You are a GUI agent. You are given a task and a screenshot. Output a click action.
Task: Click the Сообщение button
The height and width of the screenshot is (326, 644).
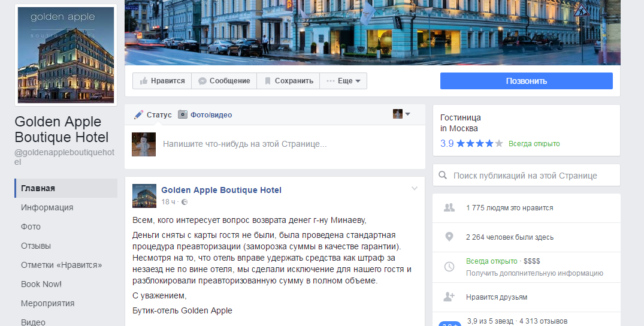224,81
